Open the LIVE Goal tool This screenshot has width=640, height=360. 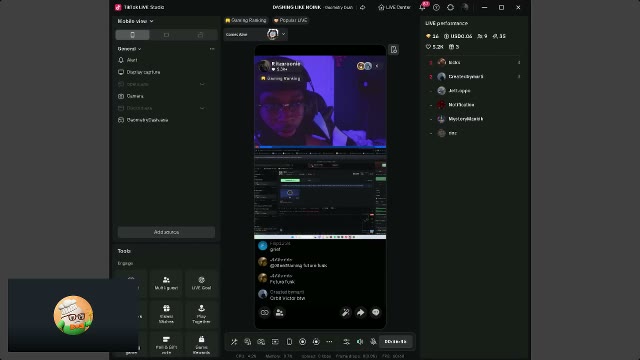click(201, 283)
